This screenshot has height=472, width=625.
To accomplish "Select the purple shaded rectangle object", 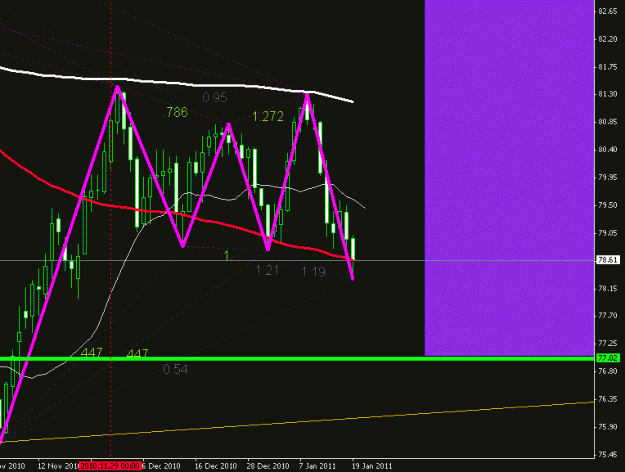I will (509, 177).
